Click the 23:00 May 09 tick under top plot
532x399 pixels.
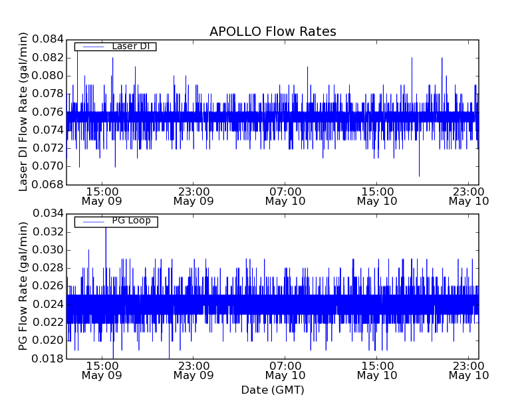pyautogui.click(x=194, y=196)
